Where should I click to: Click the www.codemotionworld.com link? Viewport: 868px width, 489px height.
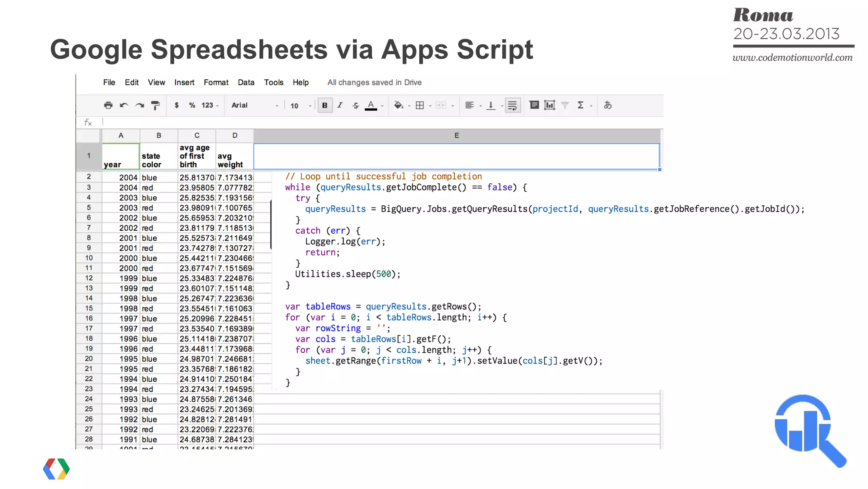tap(793, 58)
